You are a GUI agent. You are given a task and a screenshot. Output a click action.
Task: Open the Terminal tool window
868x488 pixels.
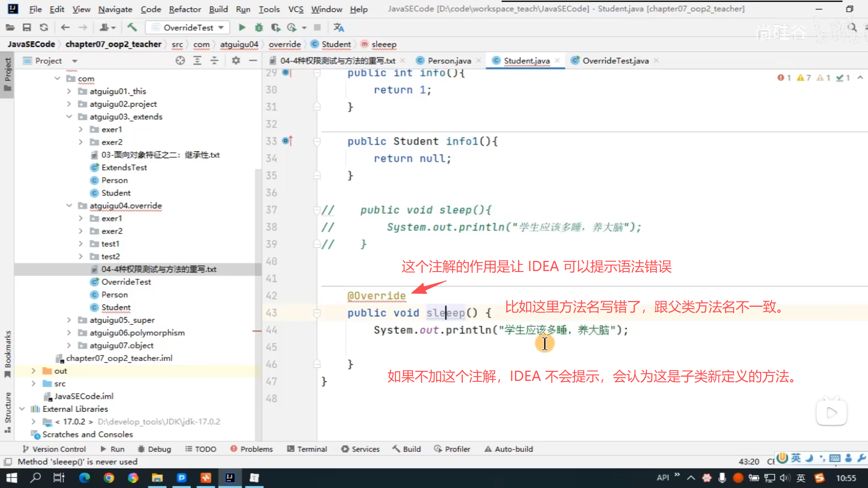click(x=307, y=449)
